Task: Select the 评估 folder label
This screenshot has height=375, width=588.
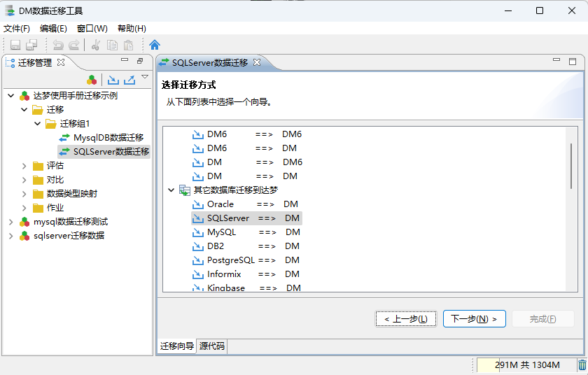Action: coord(55,166)
